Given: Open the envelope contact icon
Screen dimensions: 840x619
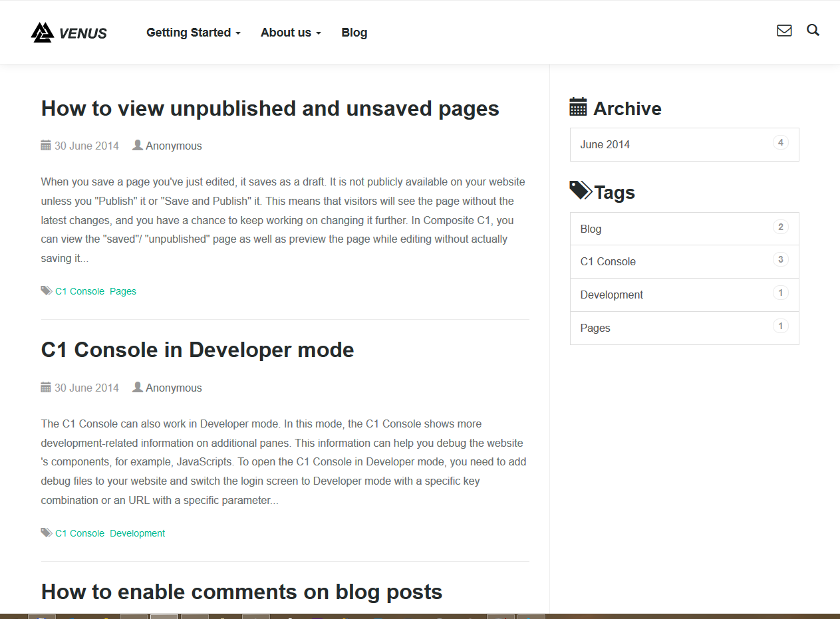Looking at the screenshot, I should click(x=784, y=31).
